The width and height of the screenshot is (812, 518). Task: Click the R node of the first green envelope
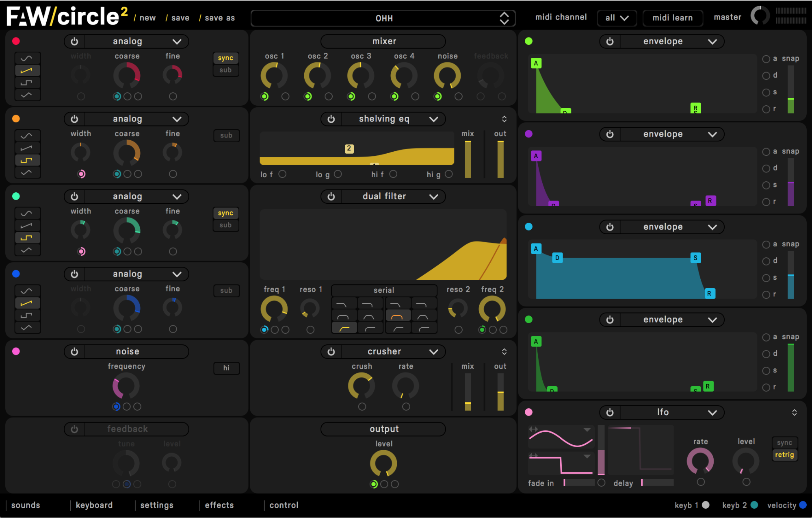[x=695, y=108]
